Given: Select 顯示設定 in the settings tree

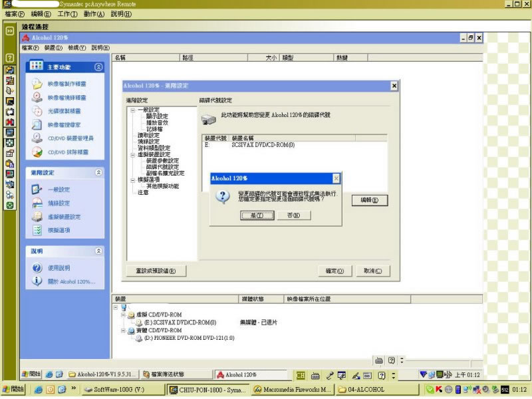Looking at the screenshot, I should click(x=157, y=116).
